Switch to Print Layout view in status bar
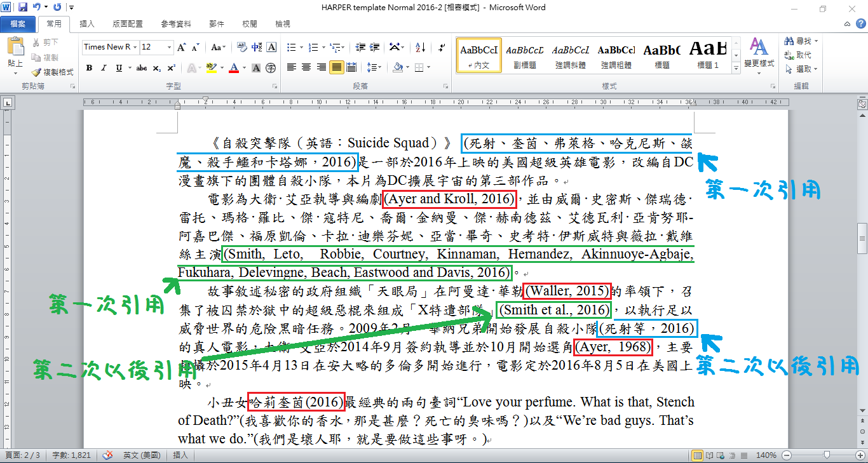 [x=698, y=455]
